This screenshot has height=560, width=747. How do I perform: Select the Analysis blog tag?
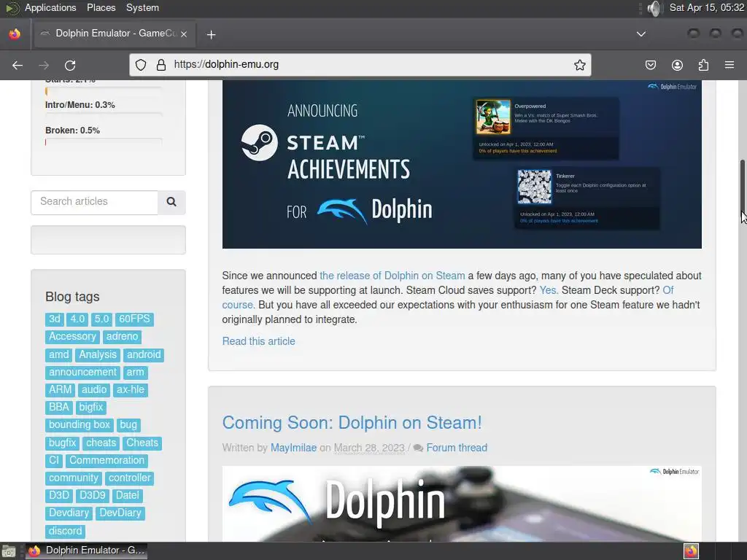(x=98, y=355)
